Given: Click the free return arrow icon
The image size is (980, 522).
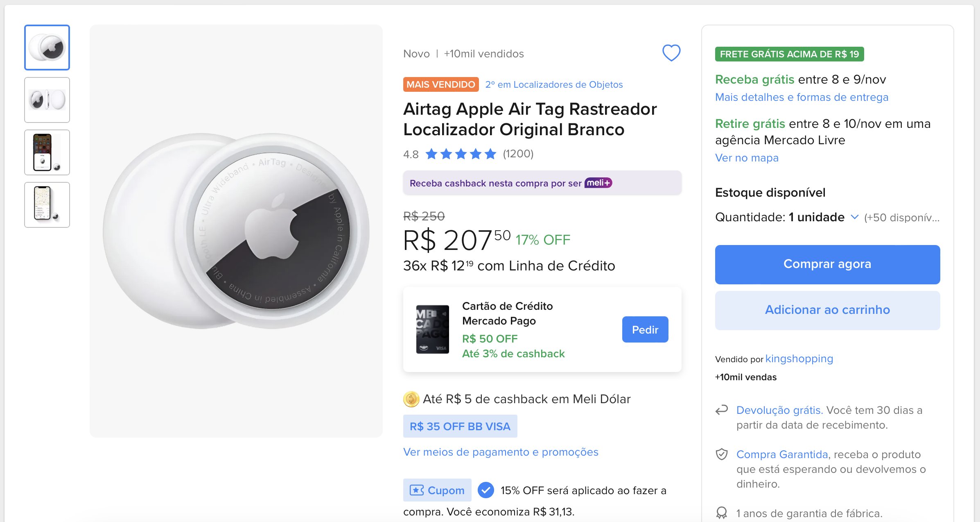Looking at the screenshot, I should pos(722,410).
